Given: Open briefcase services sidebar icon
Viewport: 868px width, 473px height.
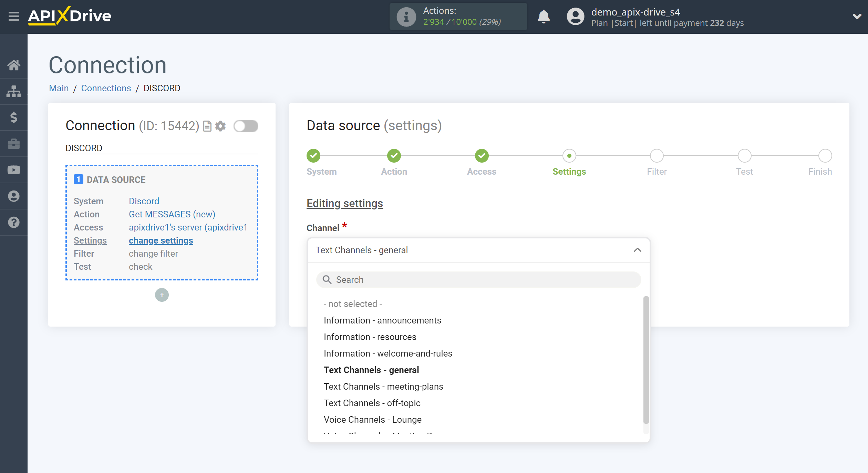Looking at the screenshot, I should click(x=14, y=144).
